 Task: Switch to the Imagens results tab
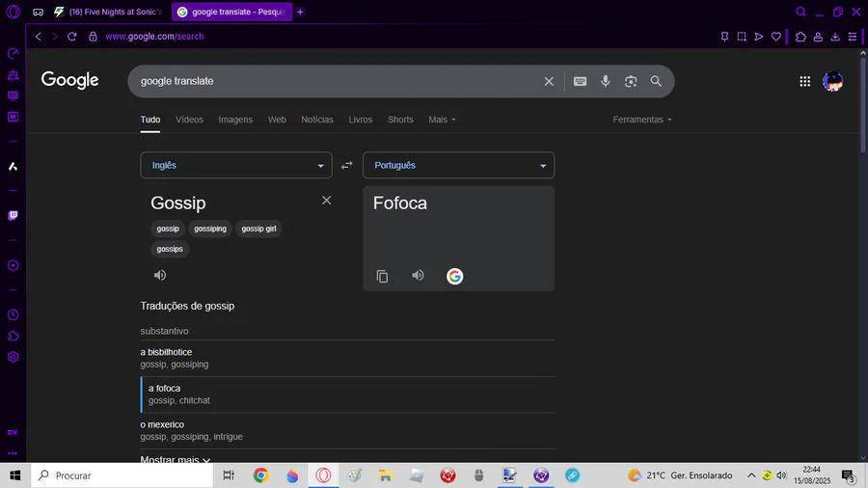[x=235, y=120]
